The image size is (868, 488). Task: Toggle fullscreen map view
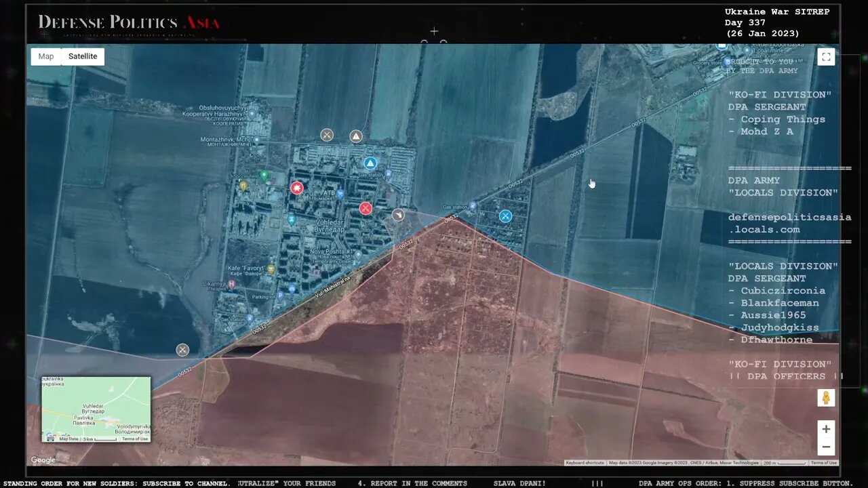pyautogui.click(x=826, y=58)
